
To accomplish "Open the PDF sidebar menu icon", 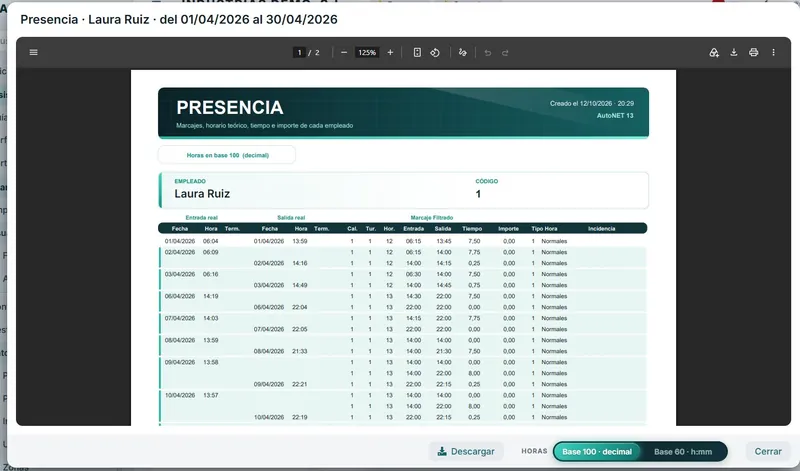I will pos(34,53).
